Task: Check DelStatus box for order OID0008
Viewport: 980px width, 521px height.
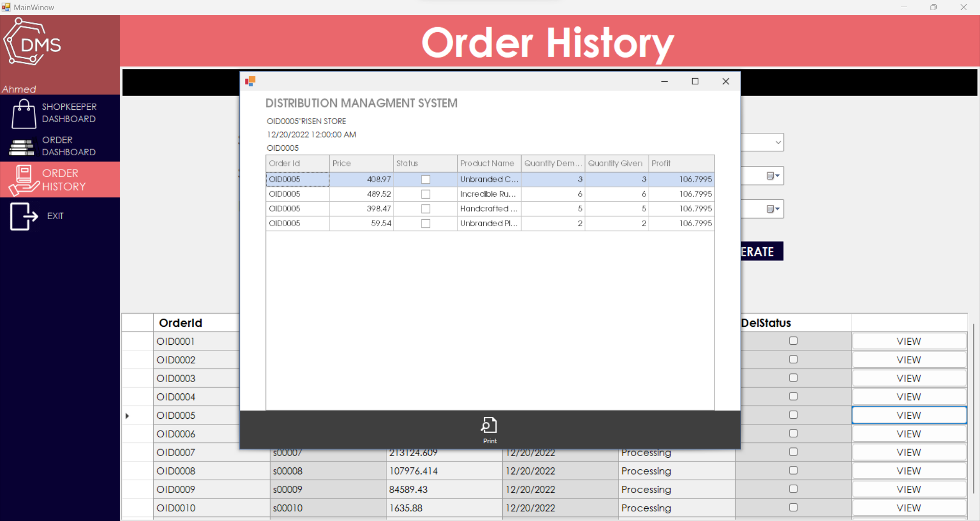Action: (793, 470)
